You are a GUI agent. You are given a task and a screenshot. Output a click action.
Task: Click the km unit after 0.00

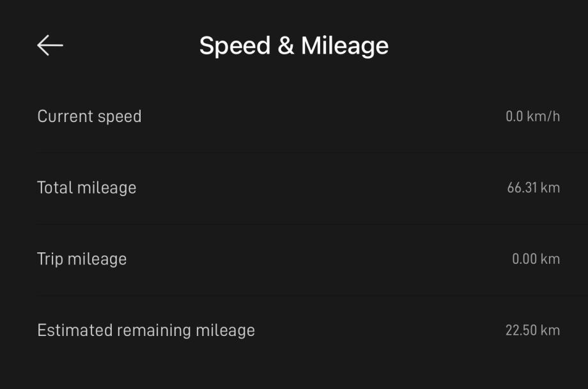pos(550,259)
